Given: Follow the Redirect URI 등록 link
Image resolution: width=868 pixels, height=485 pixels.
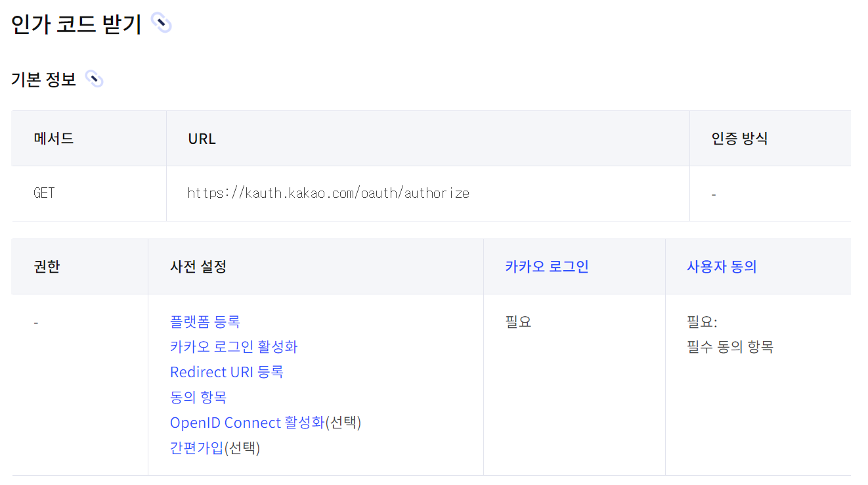Looking at the screenshot, I should [227, 372].
